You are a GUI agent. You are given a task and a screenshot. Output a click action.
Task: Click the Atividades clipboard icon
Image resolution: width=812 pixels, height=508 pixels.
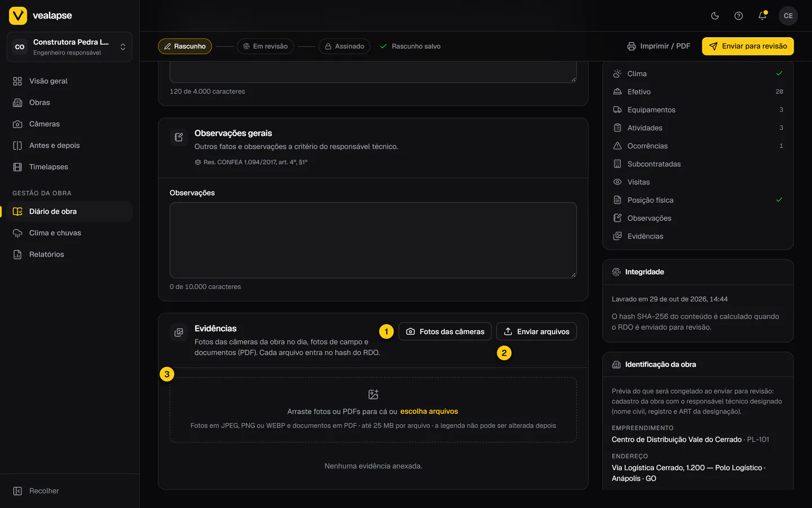click(617, 128)
